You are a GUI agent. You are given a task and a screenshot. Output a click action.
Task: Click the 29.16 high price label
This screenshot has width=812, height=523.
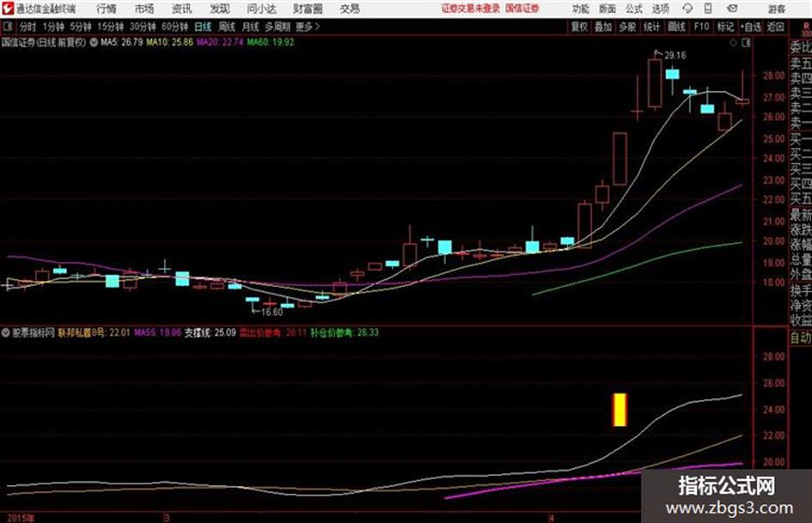click(x=675, y=56)
